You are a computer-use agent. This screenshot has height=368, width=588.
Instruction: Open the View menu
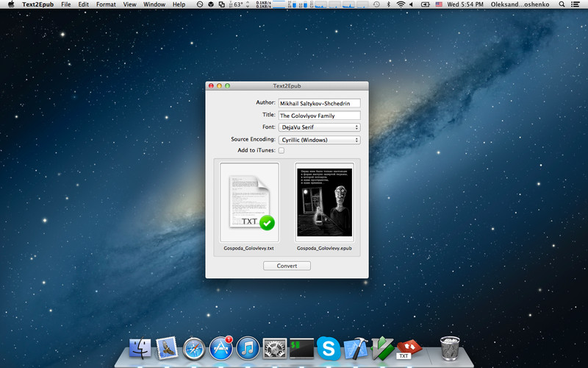coord(130,4)
